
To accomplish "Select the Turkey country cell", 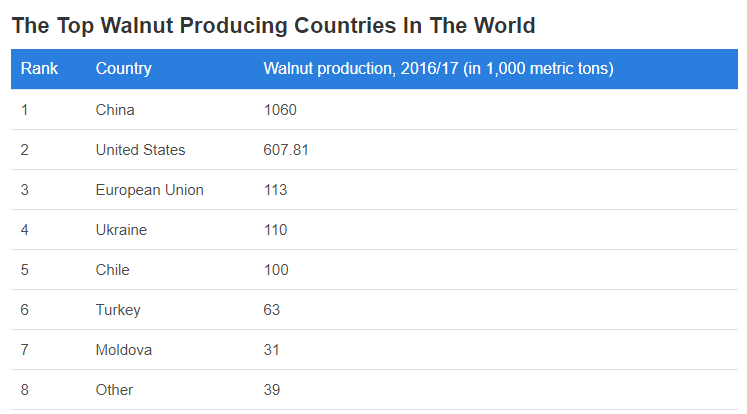I will point(118,310).
